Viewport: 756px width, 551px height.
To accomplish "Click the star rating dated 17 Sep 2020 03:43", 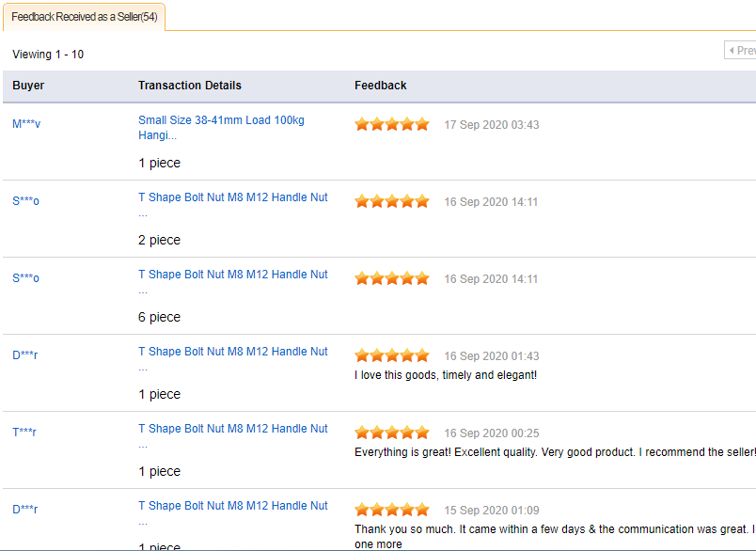I will click(392, 124).
